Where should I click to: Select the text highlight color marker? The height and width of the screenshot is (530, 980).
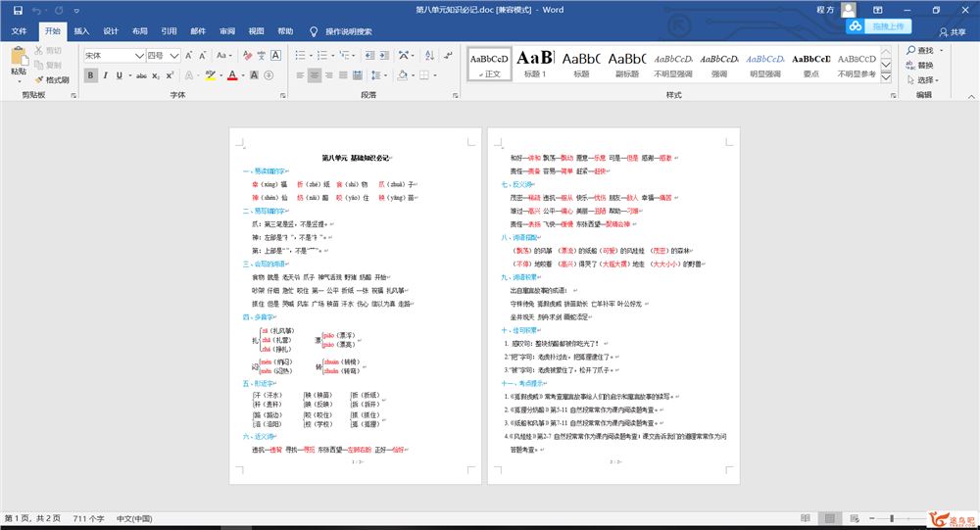209,75
